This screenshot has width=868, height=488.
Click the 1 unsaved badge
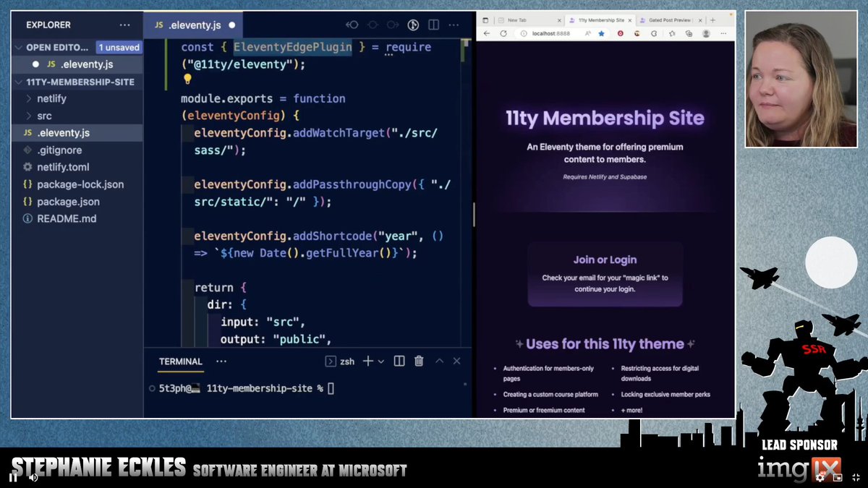click(118, 47)
